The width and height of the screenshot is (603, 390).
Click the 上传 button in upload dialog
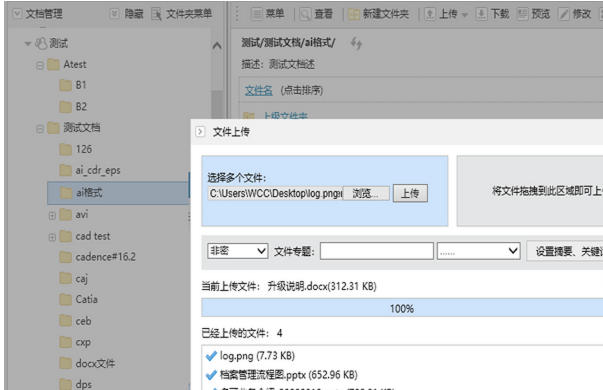(410, 193)
